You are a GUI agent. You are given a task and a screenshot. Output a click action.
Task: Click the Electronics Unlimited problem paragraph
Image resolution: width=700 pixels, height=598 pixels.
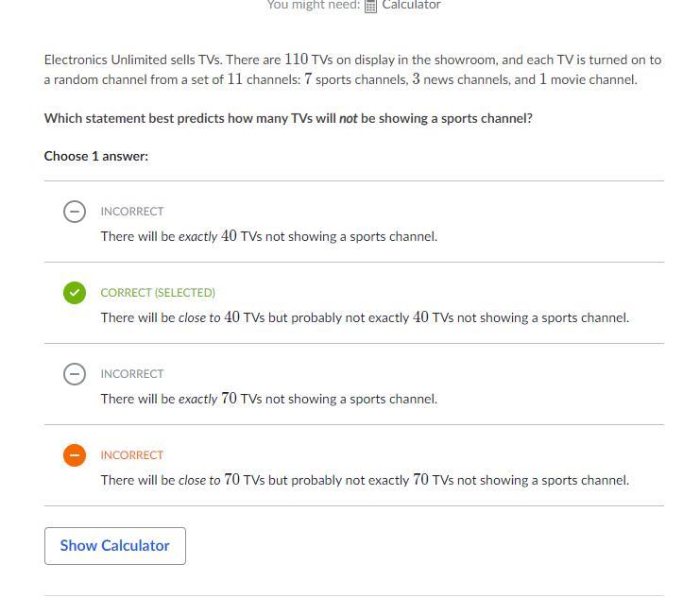click(351, 69)
